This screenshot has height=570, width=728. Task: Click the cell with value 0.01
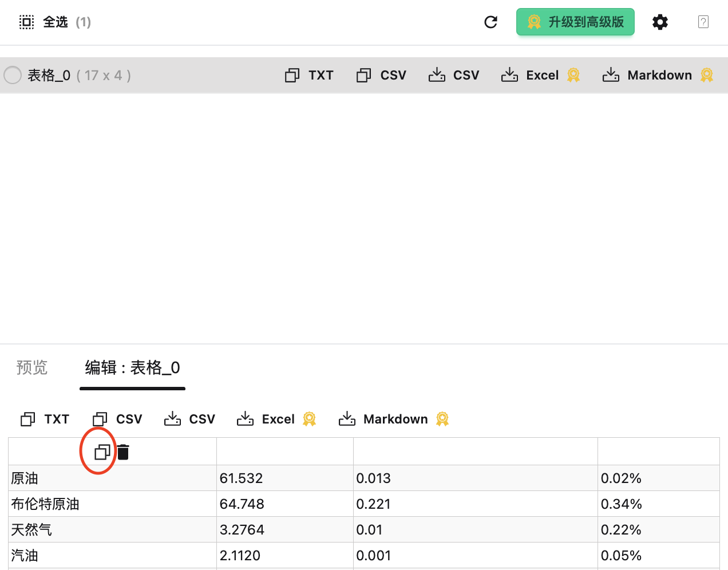click(476, 529)
